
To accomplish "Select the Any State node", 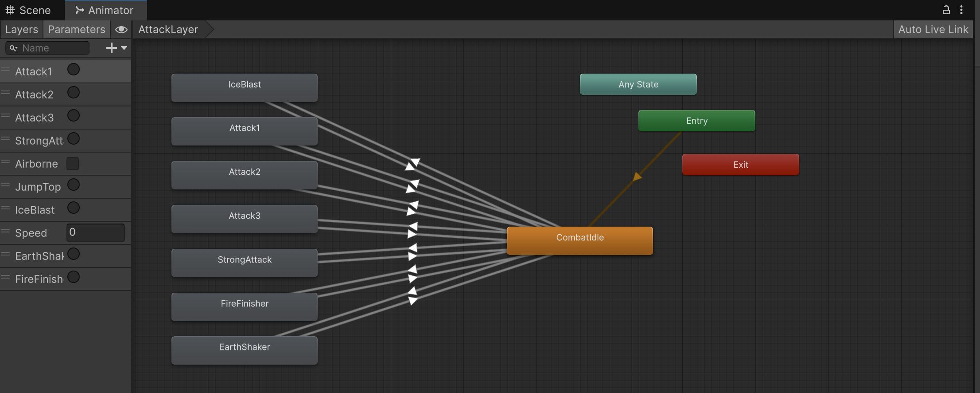I will pos(638,84).
